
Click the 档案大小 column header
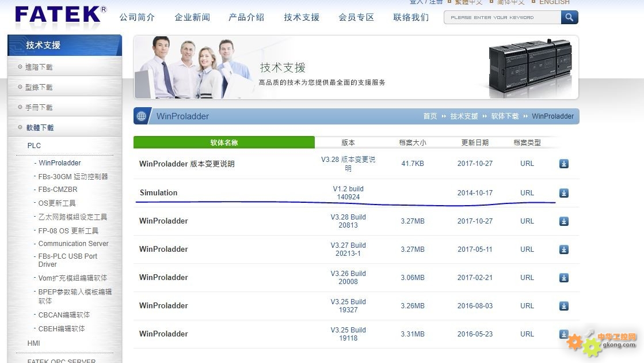coord(413,143)
